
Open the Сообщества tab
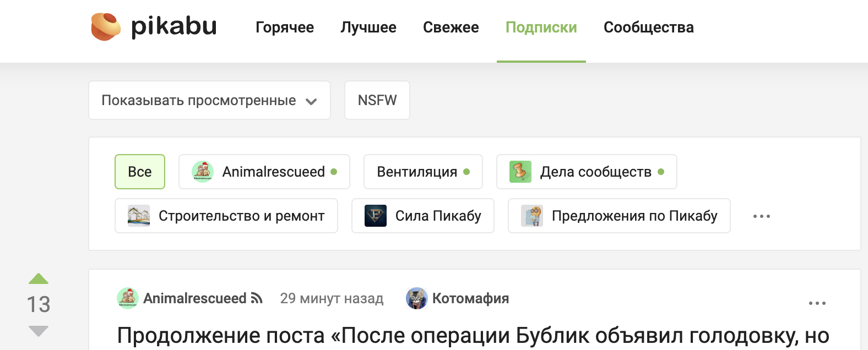649,28
